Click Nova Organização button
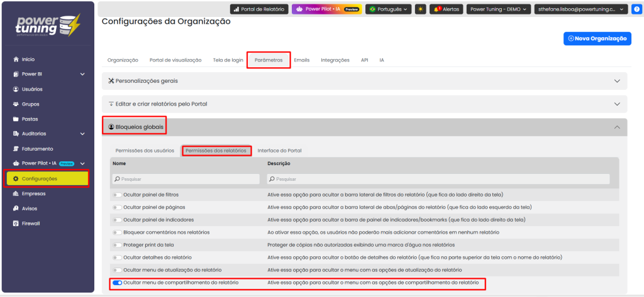The height and width of the screenshot is (297, 644). pos(597,39)
